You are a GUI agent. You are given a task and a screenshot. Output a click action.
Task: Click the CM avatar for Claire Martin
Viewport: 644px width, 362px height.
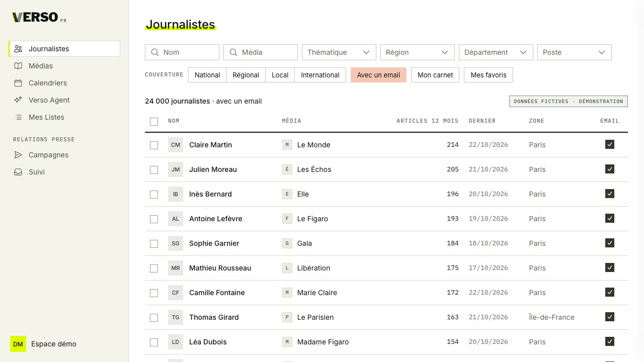tap(176, 145)
